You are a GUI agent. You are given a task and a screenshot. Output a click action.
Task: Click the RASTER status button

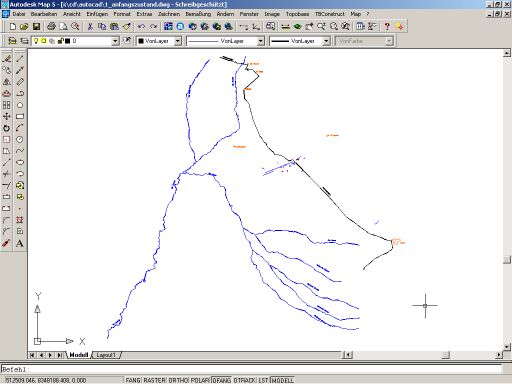154,380
